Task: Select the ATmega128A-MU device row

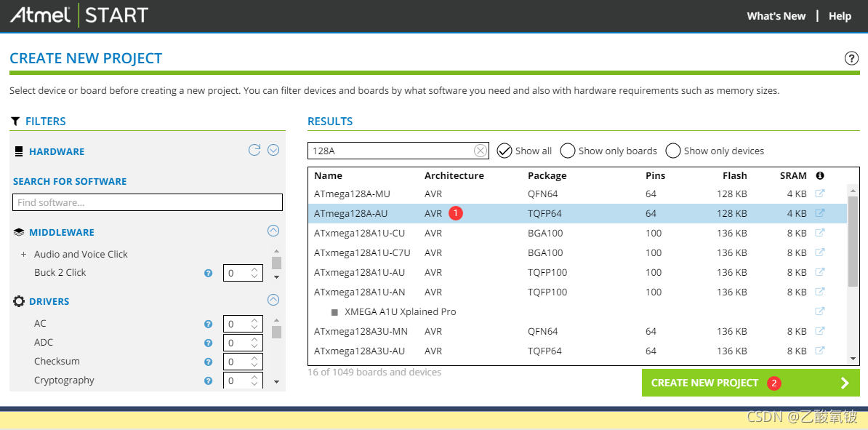Action: [x=577, y=194]
